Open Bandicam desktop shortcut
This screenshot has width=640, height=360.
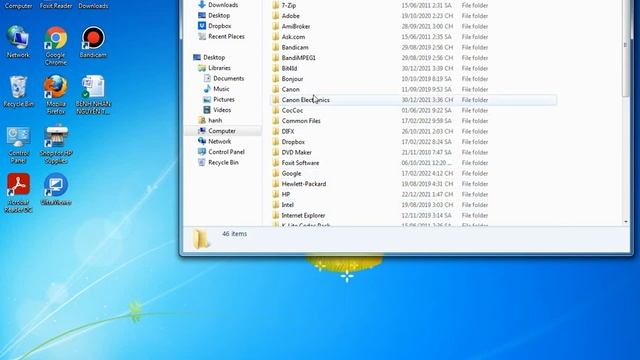tap(93, 42)
